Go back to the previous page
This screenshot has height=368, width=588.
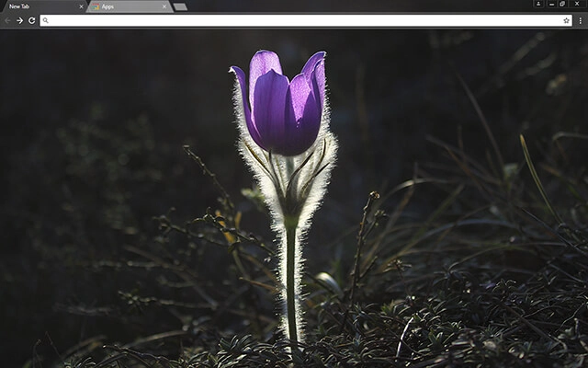click(7, 20)
